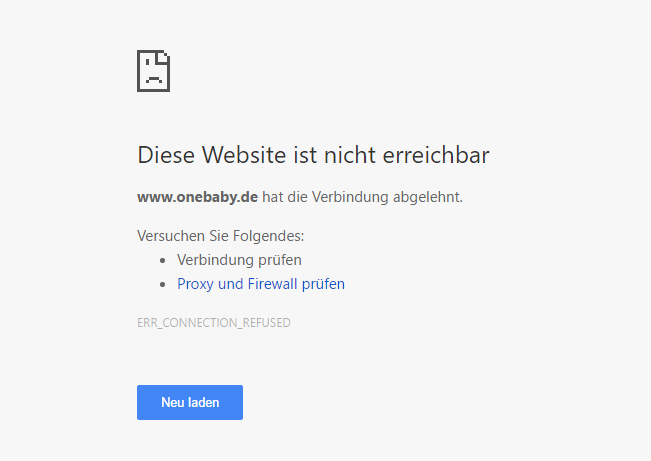This screenshot has height=461, width=651.
Task: Click the text hat die Verbindung abgelehnt
Action: pyautogui.click(x=363, y=197)
